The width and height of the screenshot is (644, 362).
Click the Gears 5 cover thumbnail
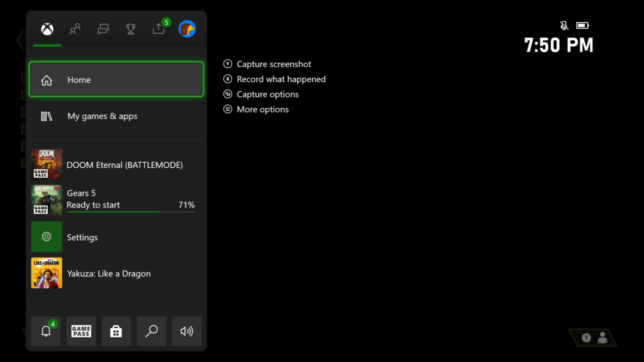47,200
